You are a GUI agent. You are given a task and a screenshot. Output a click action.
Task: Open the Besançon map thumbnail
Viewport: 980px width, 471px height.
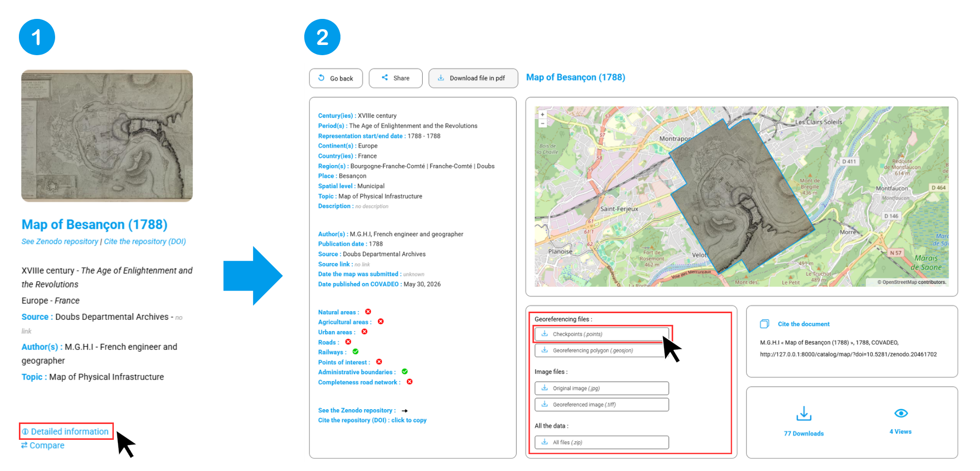click(x=107, y=136)
